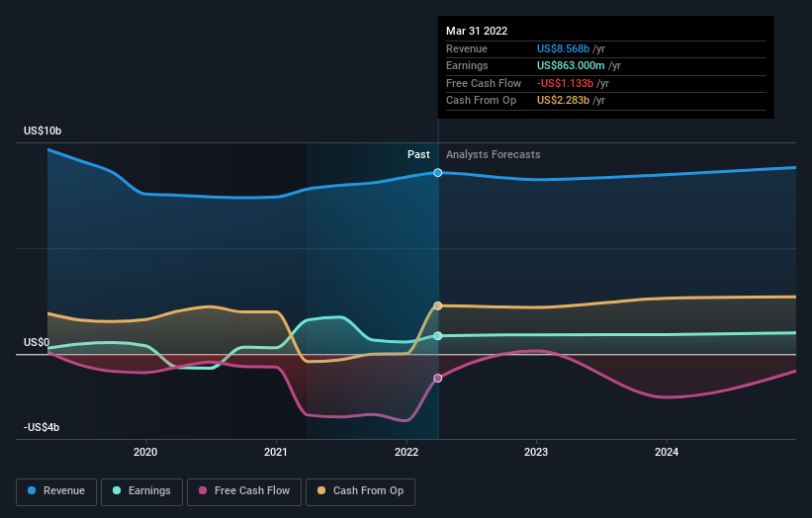Click the Free Cash Flow row label in tooltip

point(484,83)
